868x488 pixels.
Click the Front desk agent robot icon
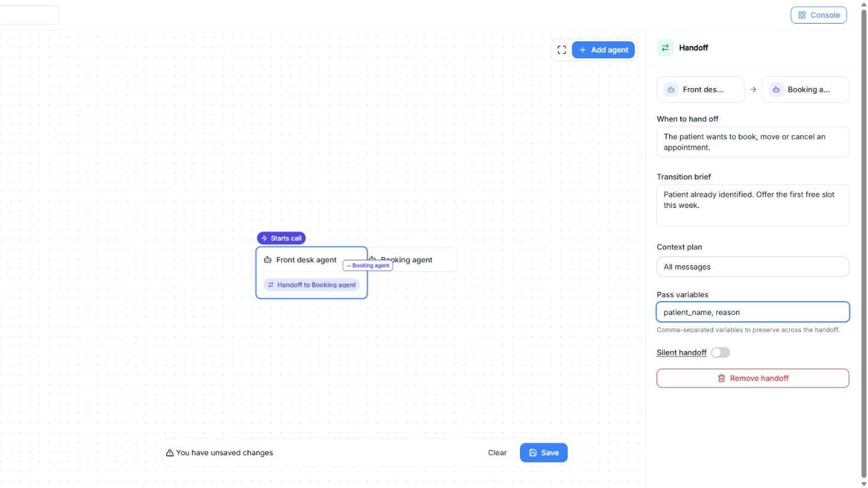click(x=268, y=260)
